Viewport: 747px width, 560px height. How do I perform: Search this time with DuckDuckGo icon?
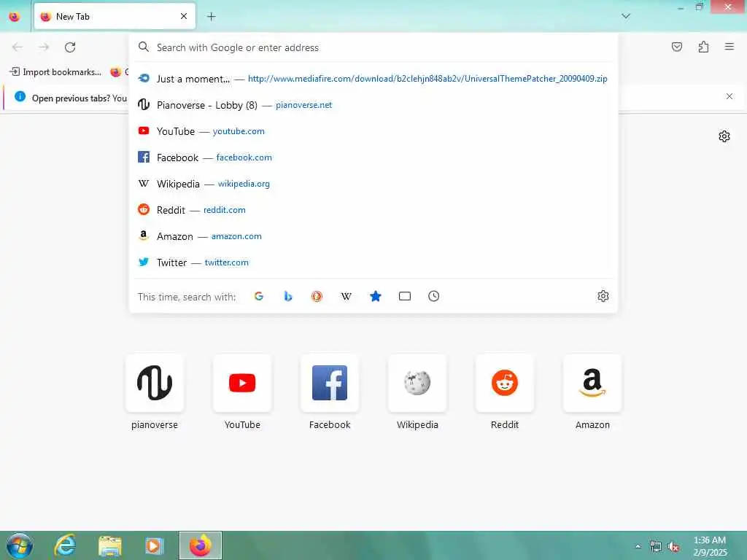[317, 296]
